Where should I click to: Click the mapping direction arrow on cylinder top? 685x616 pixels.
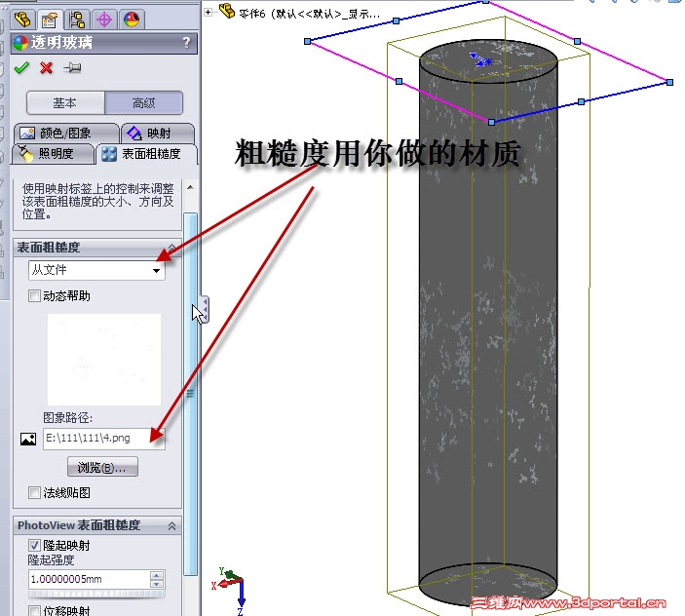480,60
